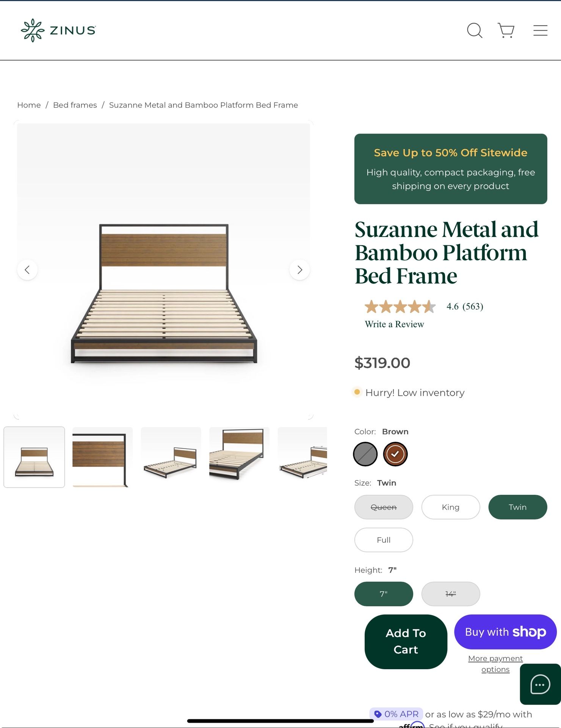Open the chat support bubble
The height and width of the screenshot is (728, 561).
coord(540,684)
